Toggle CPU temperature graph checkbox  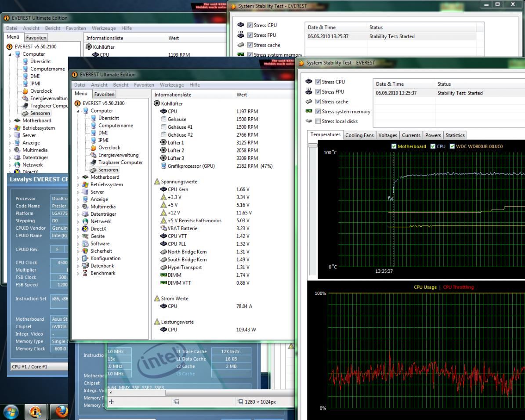pyautogui.click(x=433, y=146)
